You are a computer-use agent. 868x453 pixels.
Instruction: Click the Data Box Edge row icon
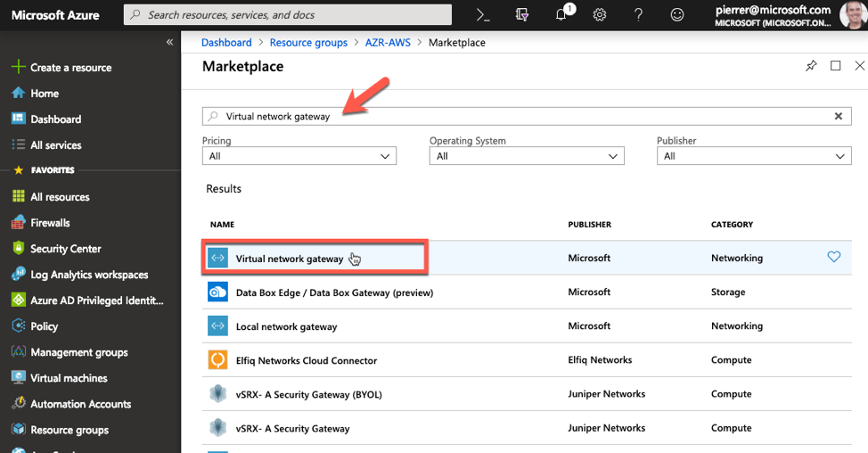coord(217,292)
